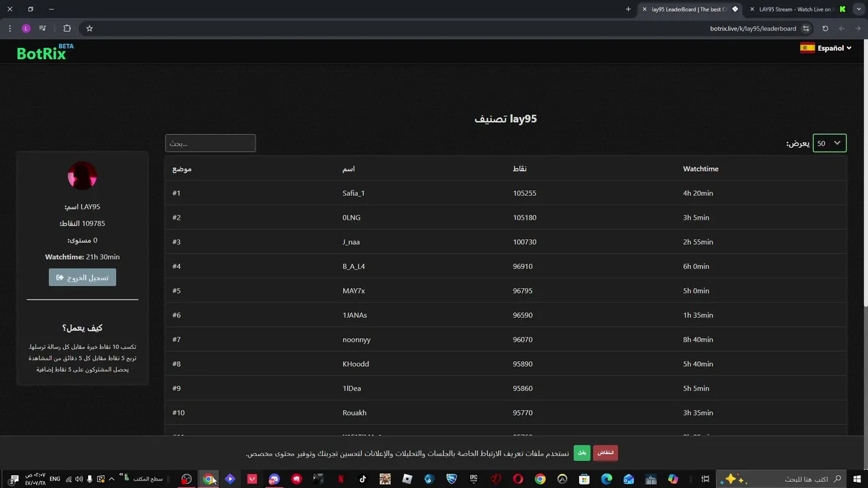Click the purple L profile avatar in toolbar
This screenshot has height=488, width=868.
point(26,28)
